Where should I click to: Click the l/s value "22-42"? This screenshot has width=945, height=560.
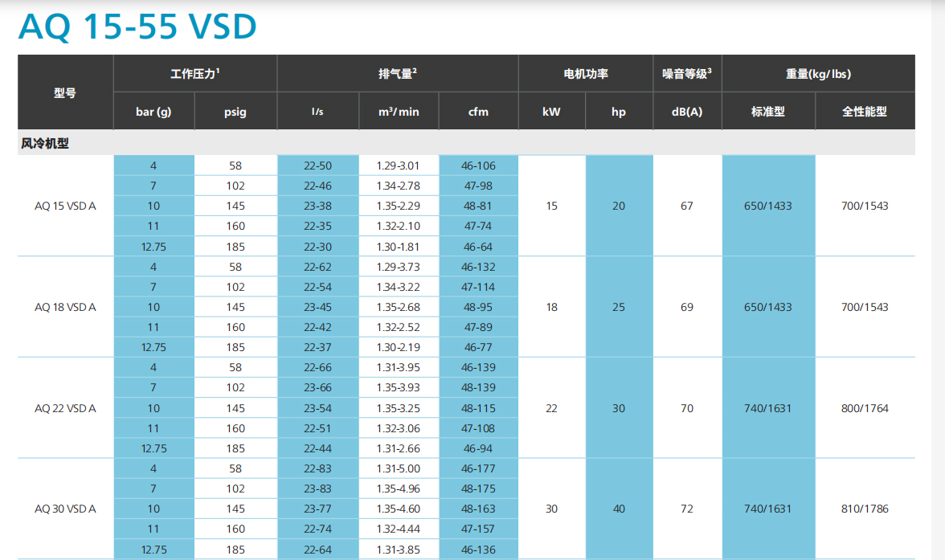[x=317, y=327]
